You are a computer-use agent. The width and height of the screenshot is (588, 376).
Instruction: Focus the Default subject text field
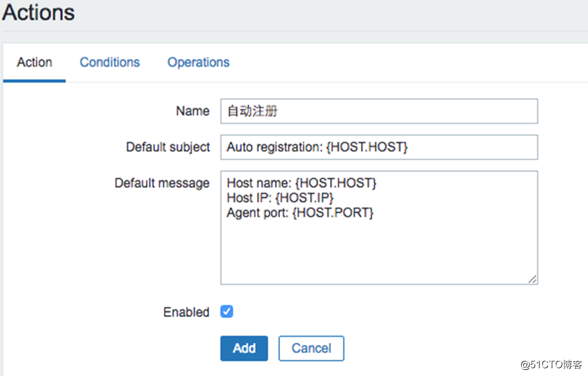tap(379, 147)
